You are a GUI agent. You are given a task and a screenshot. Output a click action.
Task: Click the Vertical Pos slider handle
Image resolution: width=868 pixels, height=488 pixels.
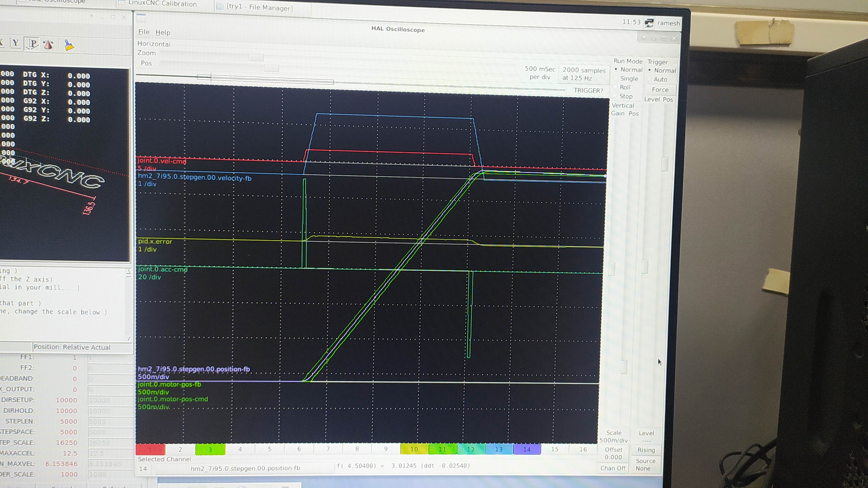pyautogui.click(x=624, y=367)
